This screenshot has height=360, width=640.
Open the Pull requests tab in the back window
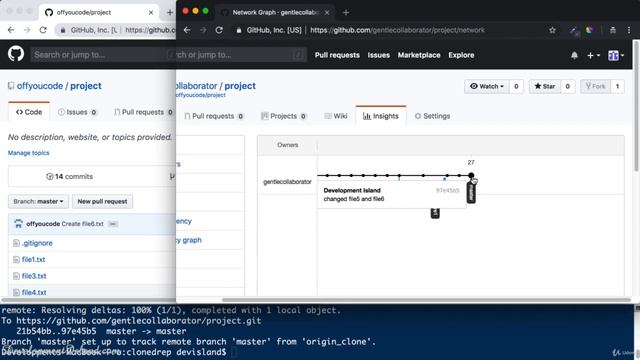pos(143,112)
